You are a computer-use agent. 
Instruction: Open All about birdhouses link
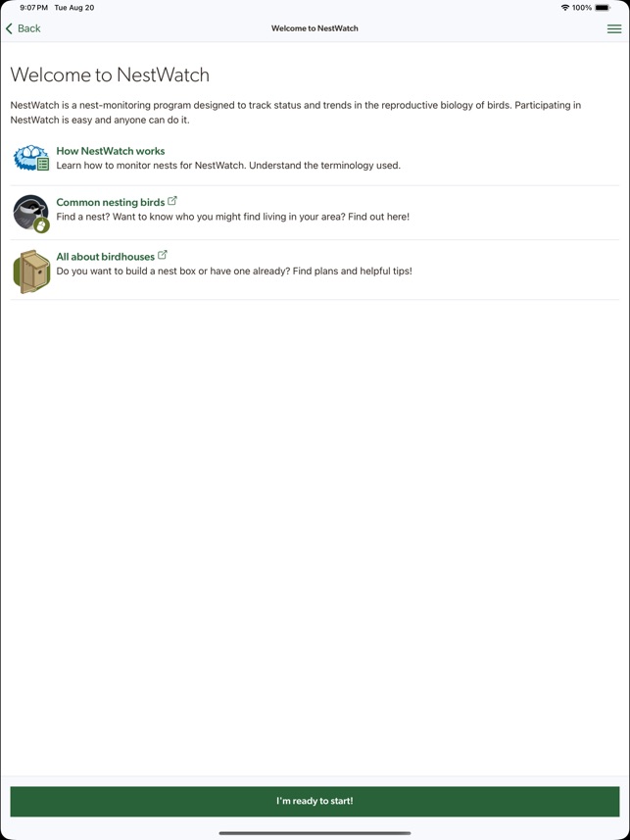[x=106, y=257]
